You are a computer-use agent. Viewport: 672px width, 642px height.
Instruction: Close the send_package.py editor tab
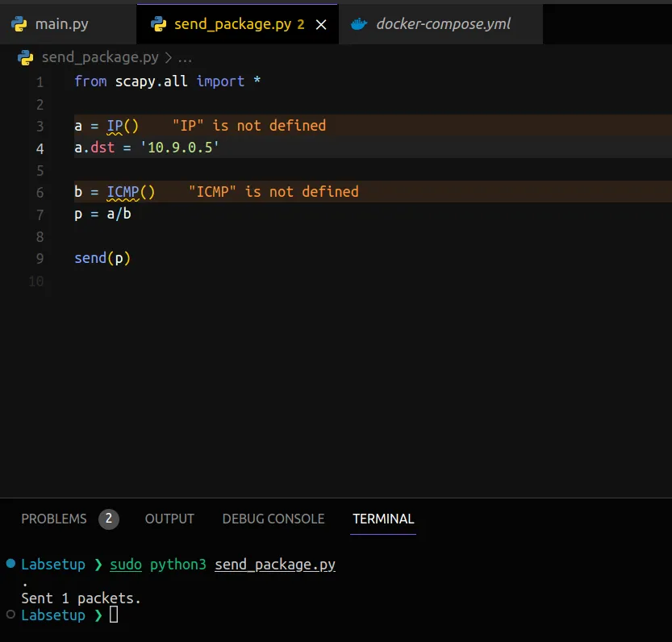click(x=321, y=25)
